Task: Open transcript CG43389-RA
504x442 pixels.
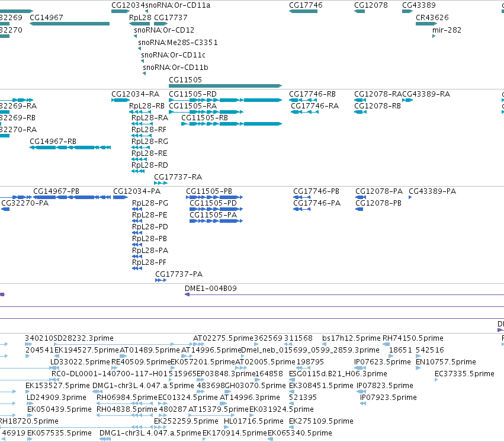Action: [x=426, y=94]
